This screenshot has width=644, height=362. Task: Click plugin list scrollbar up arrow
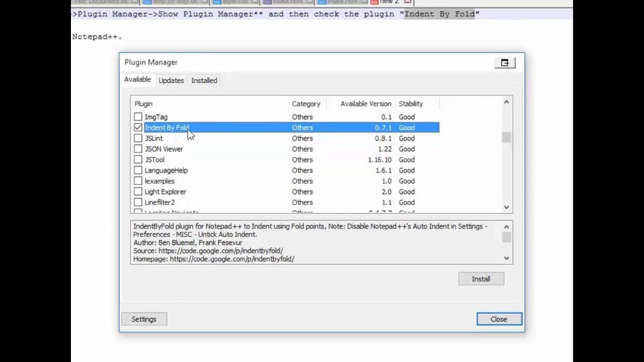(507, 102)
